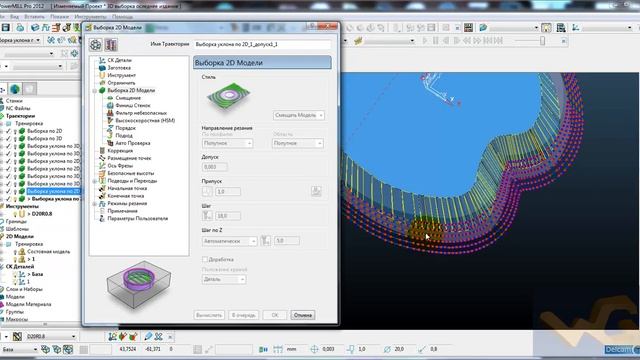
Task: Click the Play simulation button
Action: pos(425,41)
